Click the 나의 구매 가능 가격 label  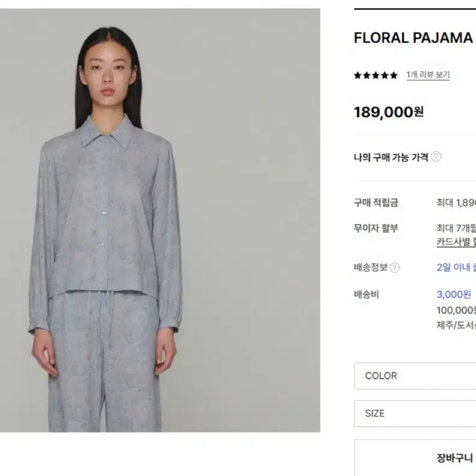click(391, 157)
